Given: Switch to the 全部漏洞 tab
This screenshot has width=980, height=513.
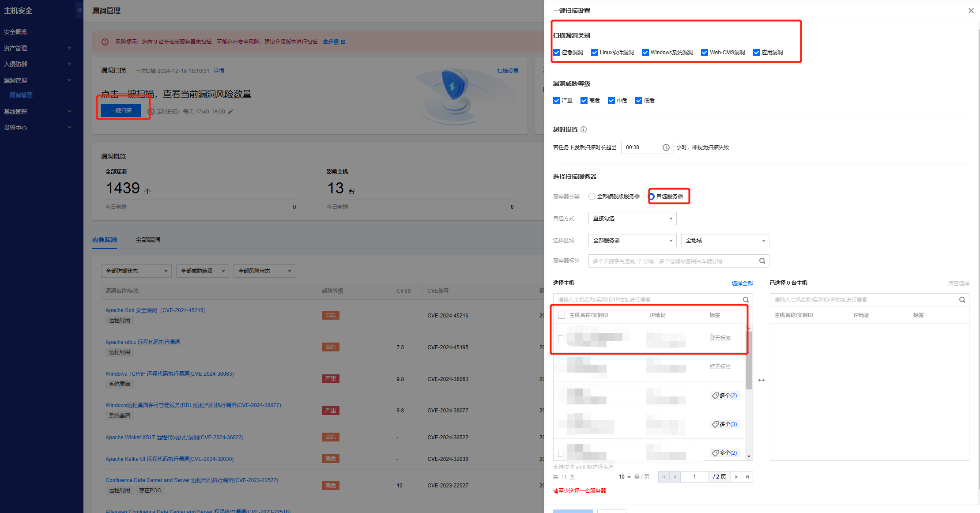Looking at the screenshot, I should [148, 240].
